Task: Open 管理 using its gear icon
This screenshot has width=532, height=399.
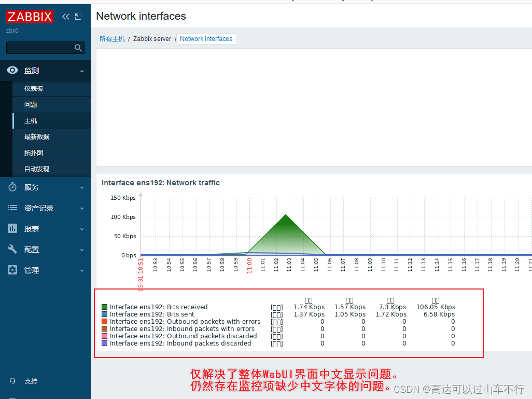Action: pyautogui.click(x=12, y=270)
